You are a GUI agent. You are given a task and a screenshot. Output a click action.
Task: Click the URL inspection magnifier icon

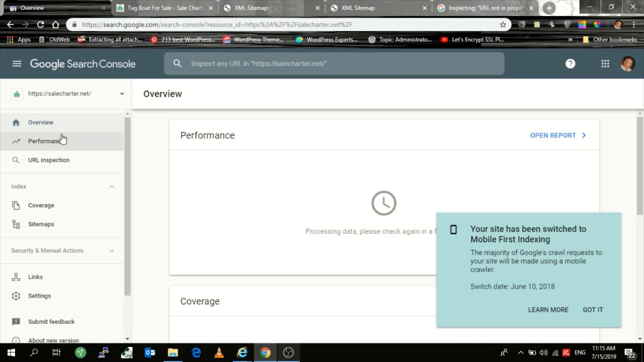coord(16,160)
